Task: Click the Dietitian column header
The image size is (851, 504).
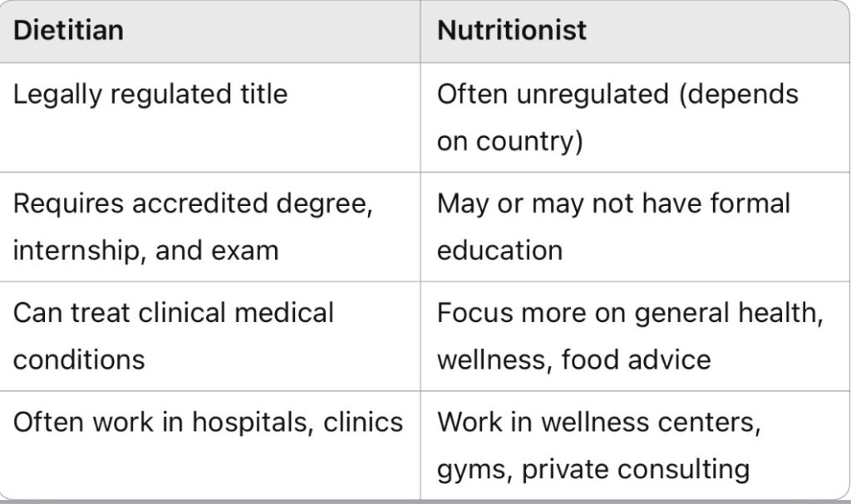Action: click(x=69, y=31)
